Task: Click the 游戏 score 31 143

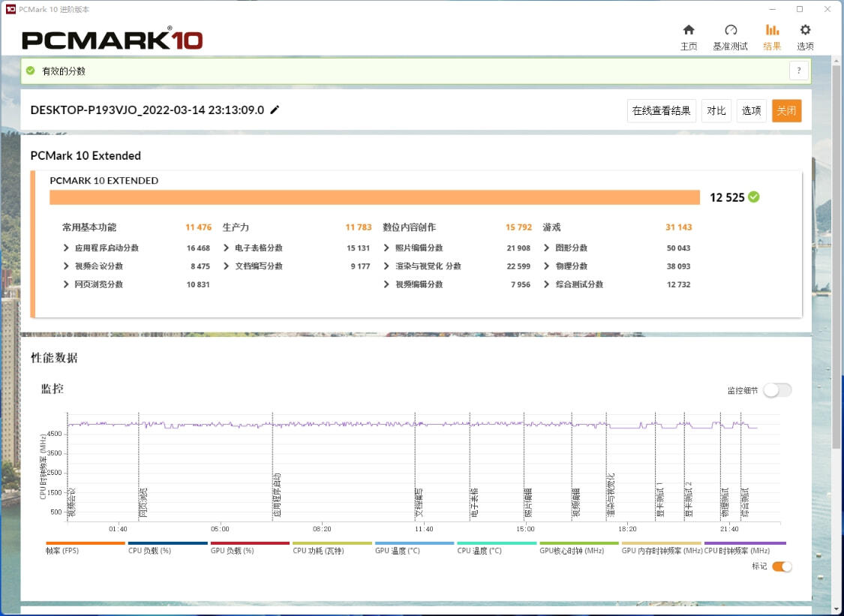Action: pyautogui.click(x=679, y=227)
